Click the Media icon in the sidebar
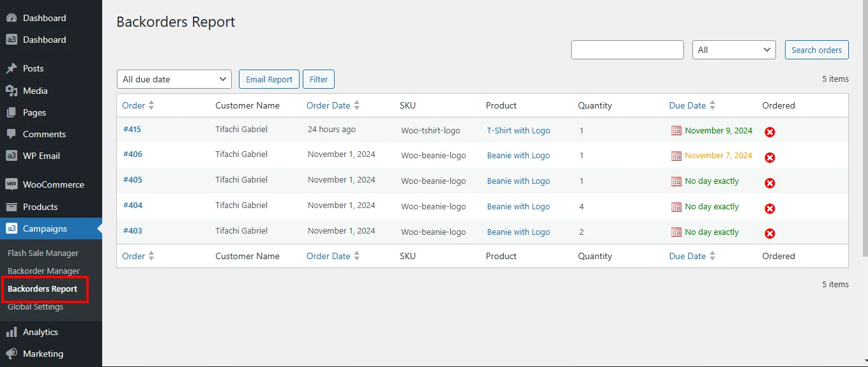This screenshot has height=367, width=868. (11, 91)
